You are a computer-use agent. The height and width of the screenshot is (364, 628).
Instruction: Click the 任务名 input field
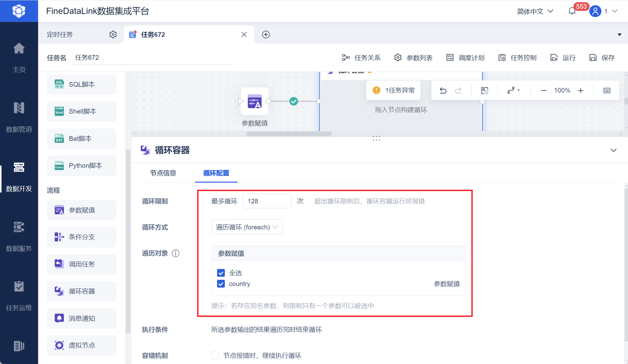152,58
